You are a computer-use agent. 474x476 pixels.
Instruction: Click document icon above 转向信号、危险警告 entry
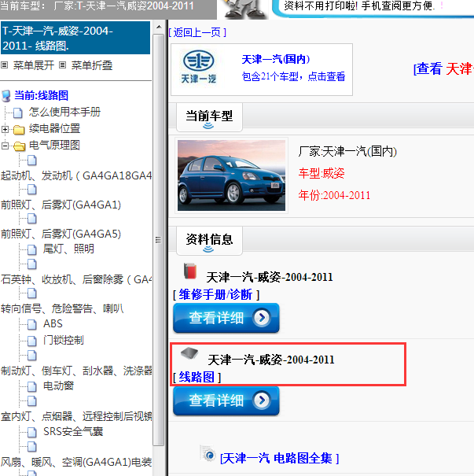[x=32, y=293]
